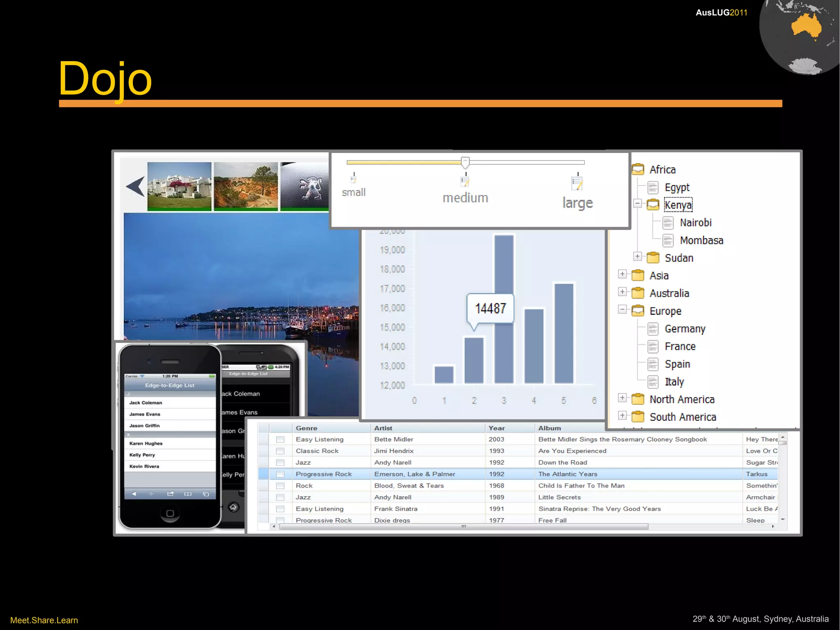Tap the iPhone bookmarks book icon
The image size is (840, 630).
[x=188, y=494]
